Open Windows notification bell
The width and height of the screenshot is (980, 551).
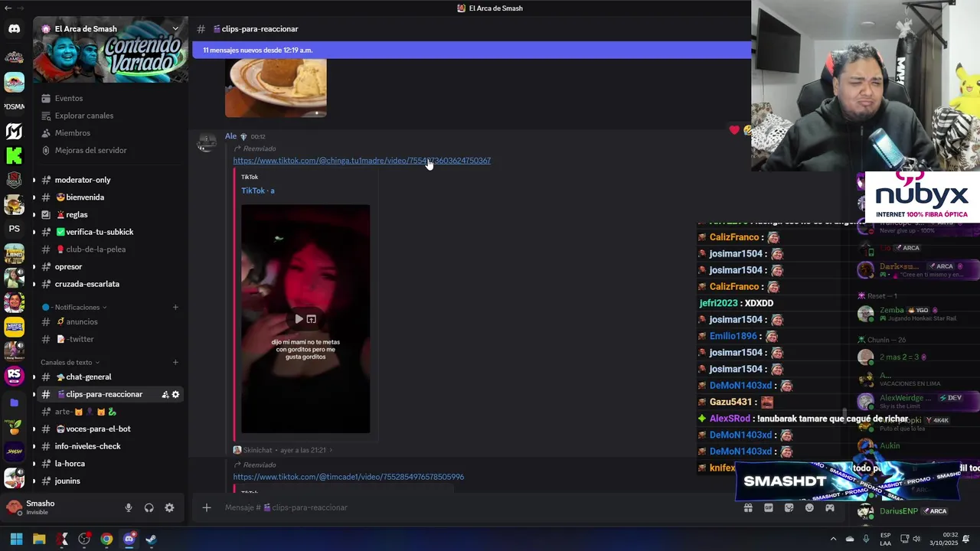(x=966, y=539)
